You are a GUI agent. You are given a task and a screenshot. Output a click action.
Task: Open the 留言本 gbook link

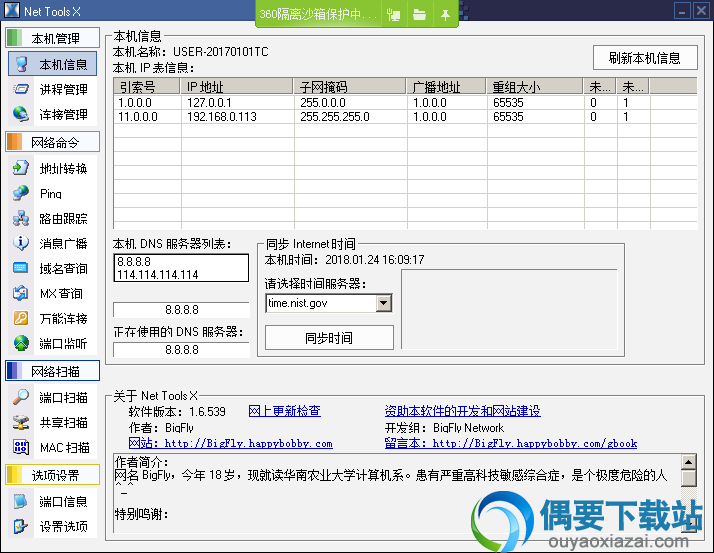click(x=511, y=443)
